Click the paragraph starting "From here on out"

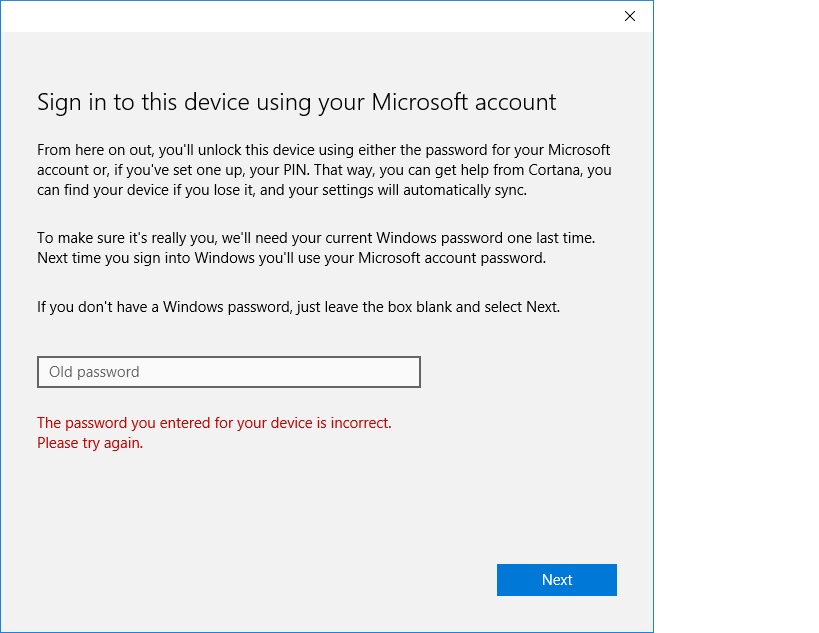324,170
